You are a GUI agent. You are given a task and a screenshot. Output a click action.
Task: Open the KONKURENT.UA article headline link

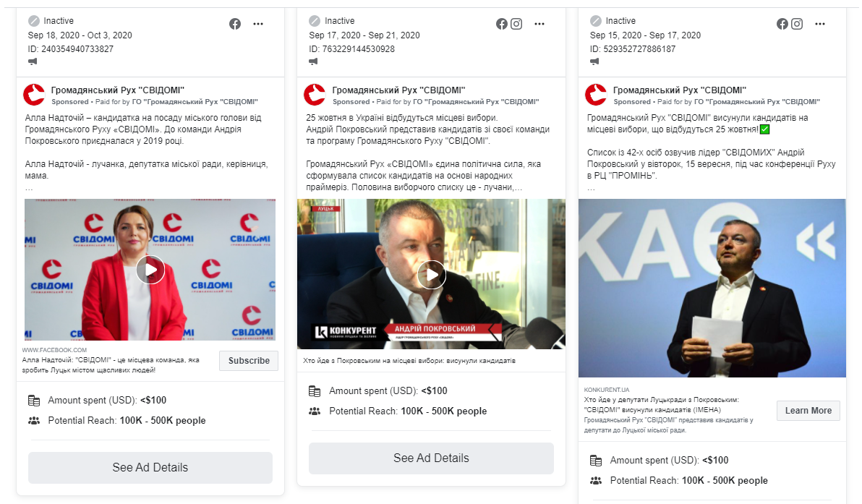pyautogui.click(x=662, y=404)
